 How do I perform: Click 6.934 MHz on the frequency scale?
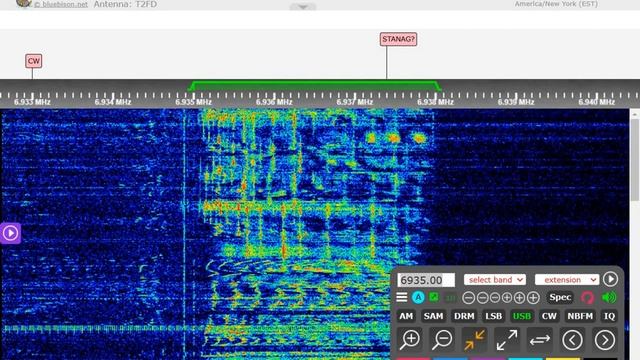113,102
